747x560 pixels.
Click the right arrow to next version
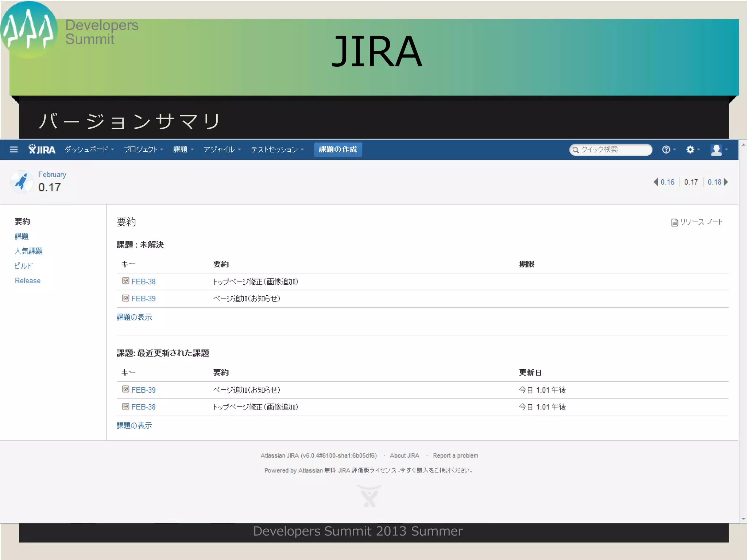[x=726, y=182]
